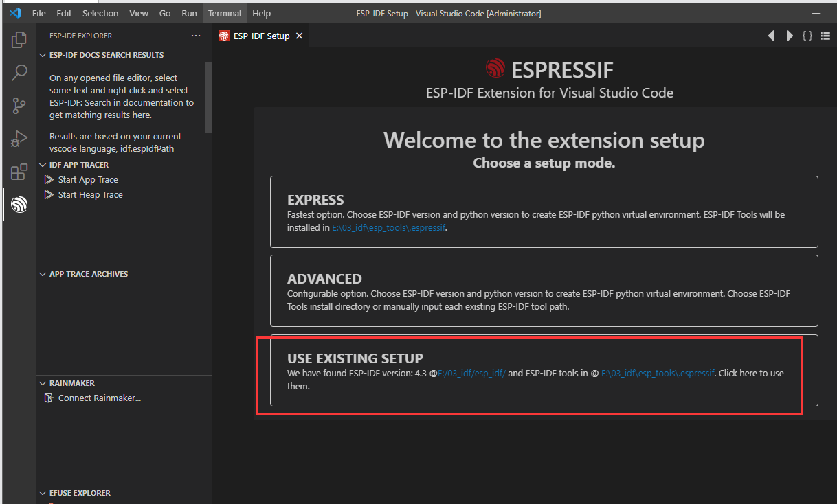Open the Terminal menu

click(225, 13)
